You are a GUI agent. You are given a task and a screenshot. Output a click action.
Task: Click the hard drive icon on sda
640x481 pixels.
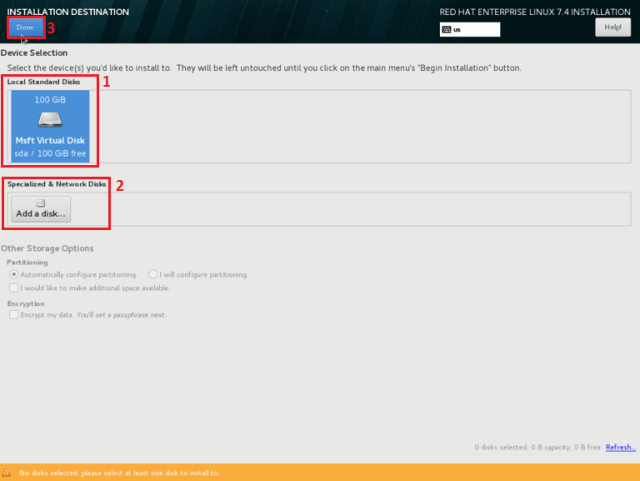[50, 120]
